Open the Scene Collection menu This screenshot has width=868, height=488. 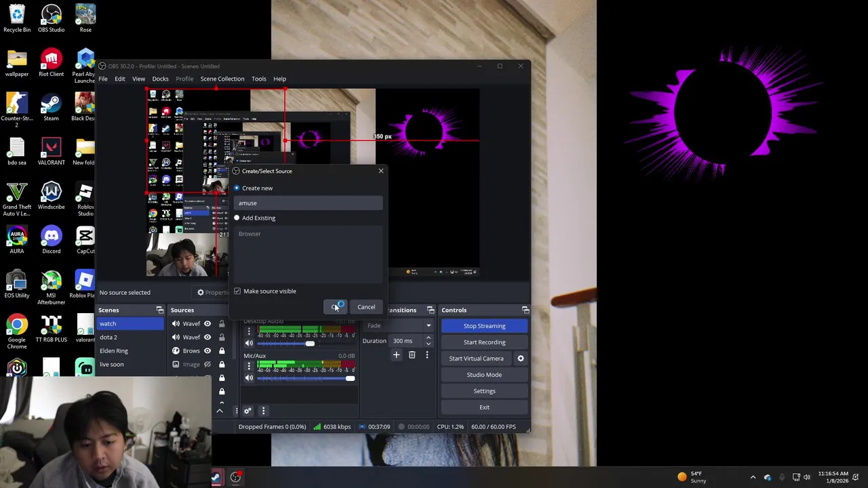pos(222,79)
